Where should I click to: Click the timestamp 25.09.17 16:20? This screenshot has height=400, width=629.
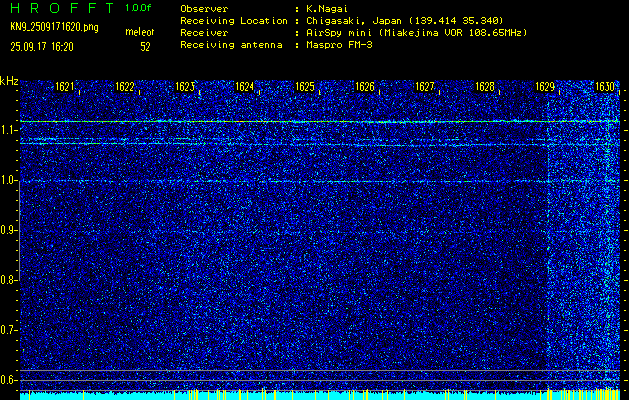[42, 47]
